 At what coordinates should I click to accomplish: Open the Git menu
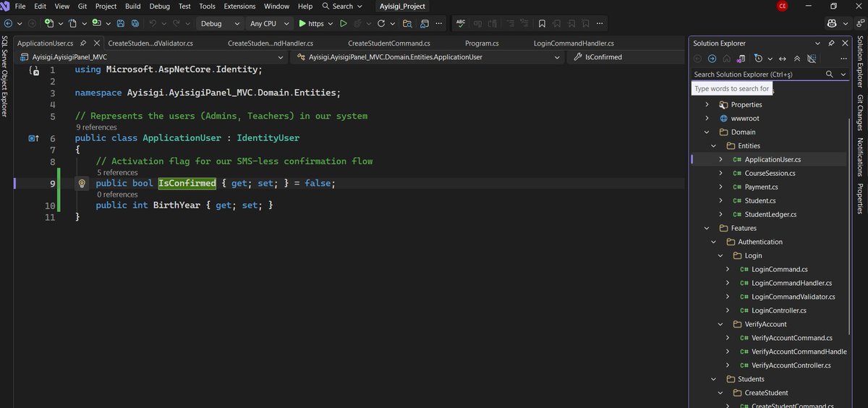[82, 6]
